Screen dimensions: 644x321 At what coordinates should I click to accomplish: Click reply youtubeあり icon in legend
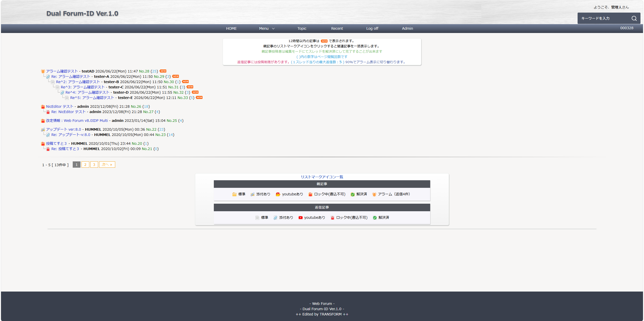pyautogui.click(x=301, y=218)
